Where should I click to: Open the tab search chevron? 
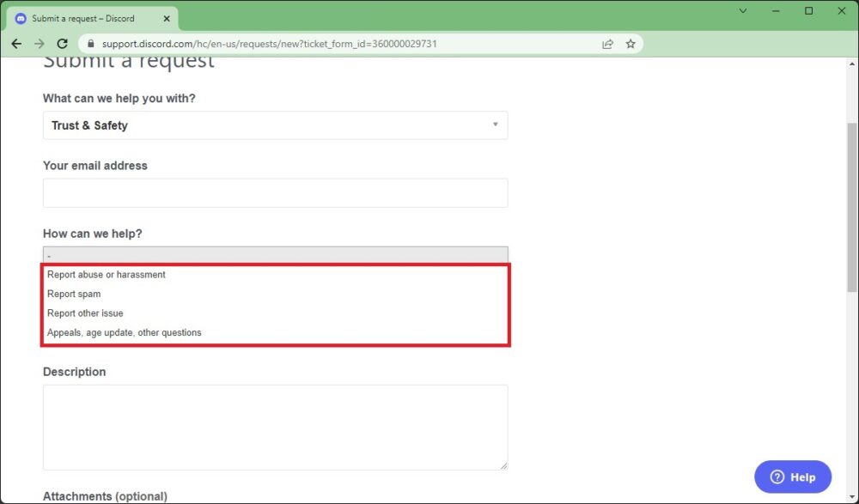(743, 11)
